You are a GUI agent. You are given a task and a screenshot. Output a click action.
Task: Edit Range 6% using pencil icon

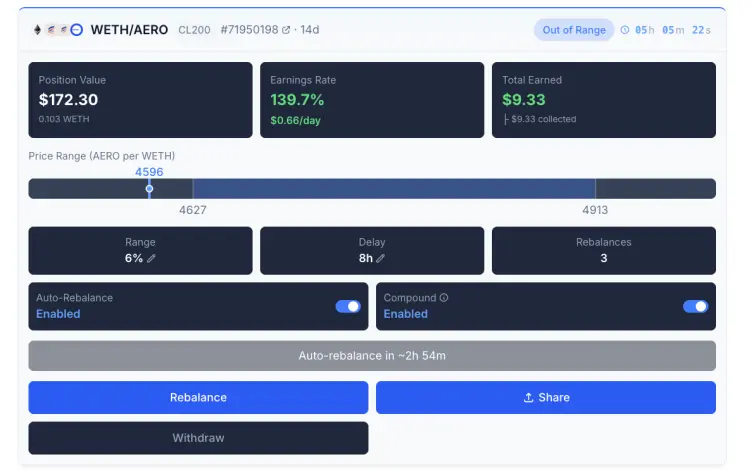pyautogui.click(x=151, y=258)
